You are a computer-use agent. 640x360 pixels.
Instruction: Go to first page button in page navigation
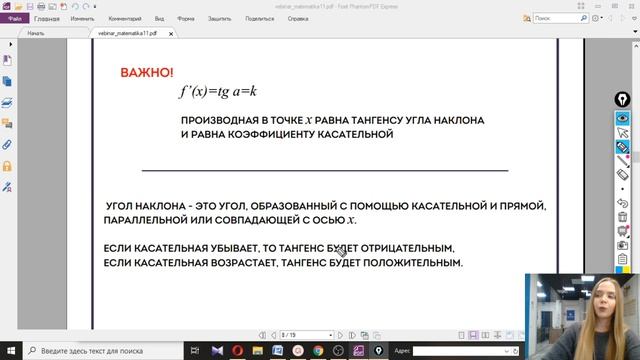tap(262, 335)
